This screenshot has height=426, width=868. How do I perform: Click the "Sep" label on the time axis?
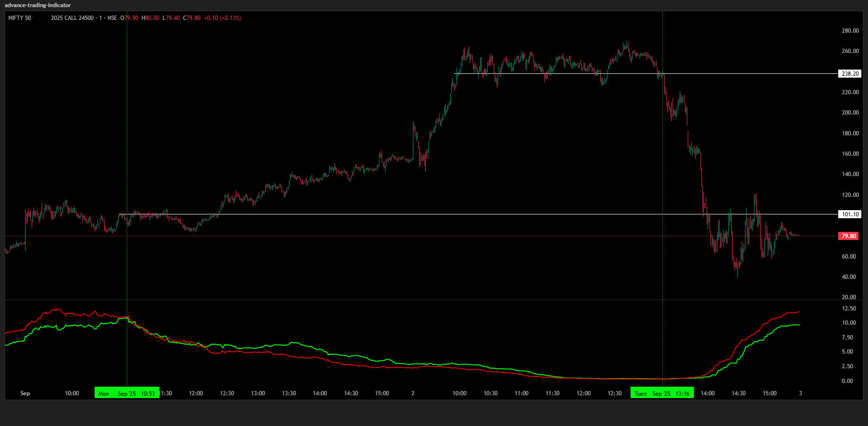[25, 393]
